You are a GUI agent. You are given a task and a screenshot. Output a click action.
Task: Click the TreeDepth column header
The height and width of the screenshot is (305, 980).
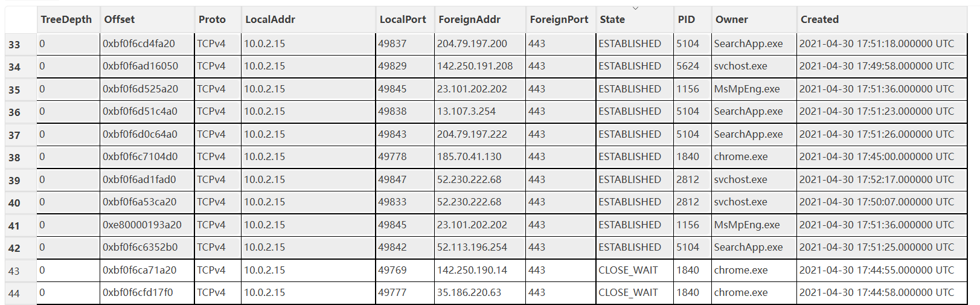pyautogui.click(x=66, y=19)
